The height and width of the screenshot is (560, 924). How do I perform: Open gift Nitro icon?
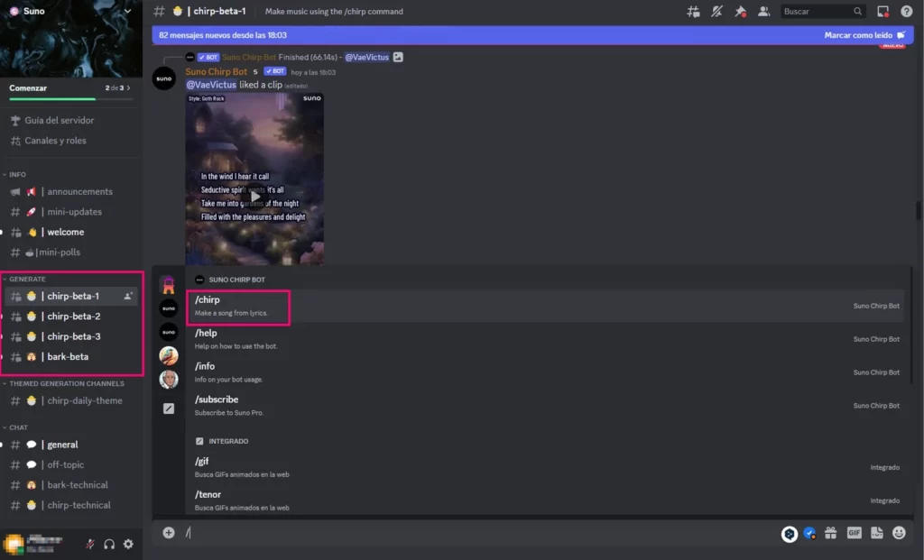(x=831, y=533)
